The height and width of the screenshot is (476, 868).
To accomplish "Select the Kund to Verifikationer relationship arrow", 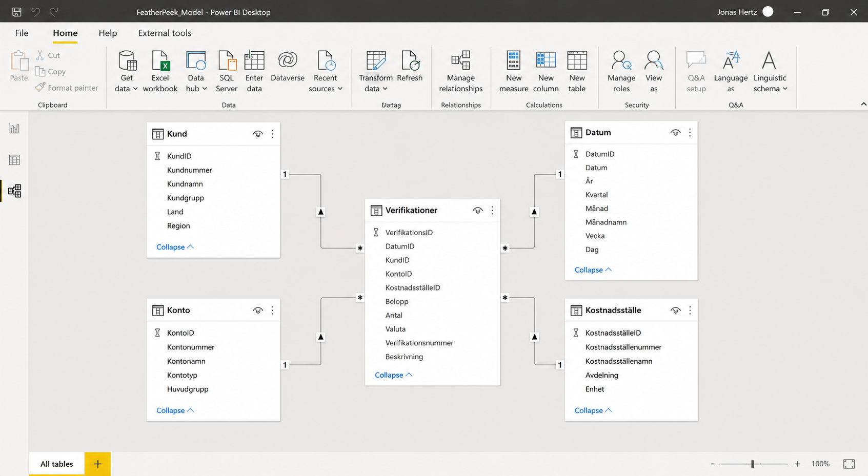I will point(321,212).
